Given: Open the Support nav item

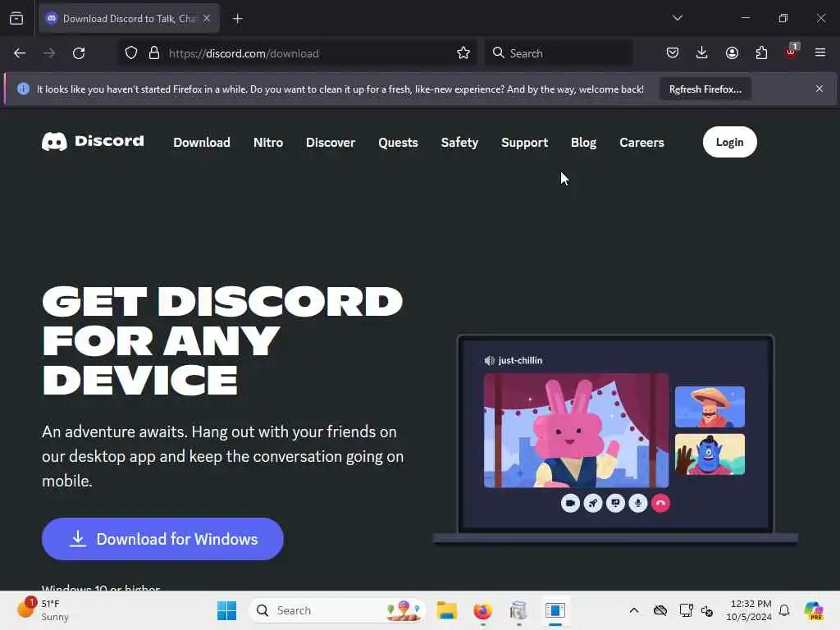Looking at the screenshot, I should (x=524, y=143).
